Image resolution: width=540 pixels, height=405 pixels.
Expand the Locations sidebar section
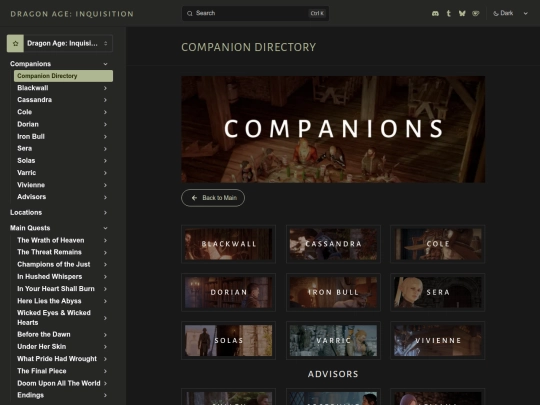pos(105,213)
